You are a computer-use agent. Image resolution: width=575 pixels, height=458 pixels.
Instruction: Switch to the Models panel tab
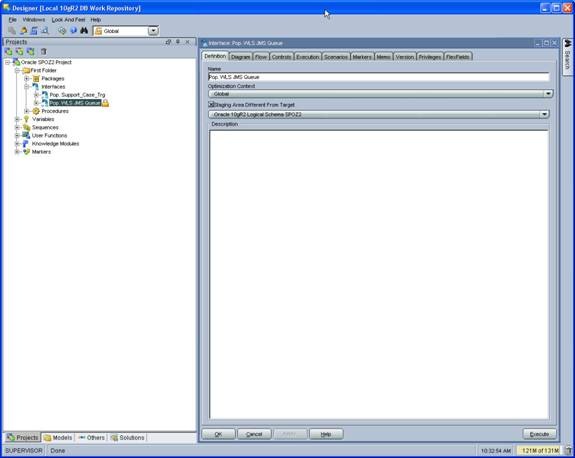(x=58, y=437)
